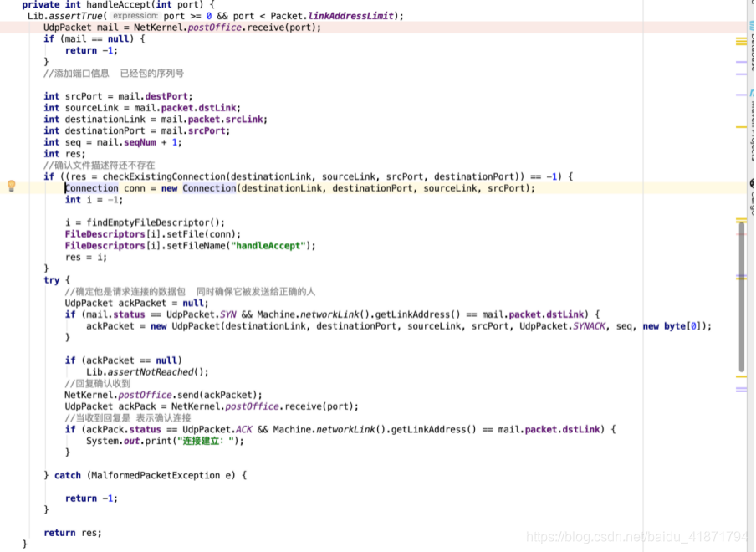
Task: Click 'linkAddressLimit' in the assertTrue line
Action: click(x=351, y=16)
